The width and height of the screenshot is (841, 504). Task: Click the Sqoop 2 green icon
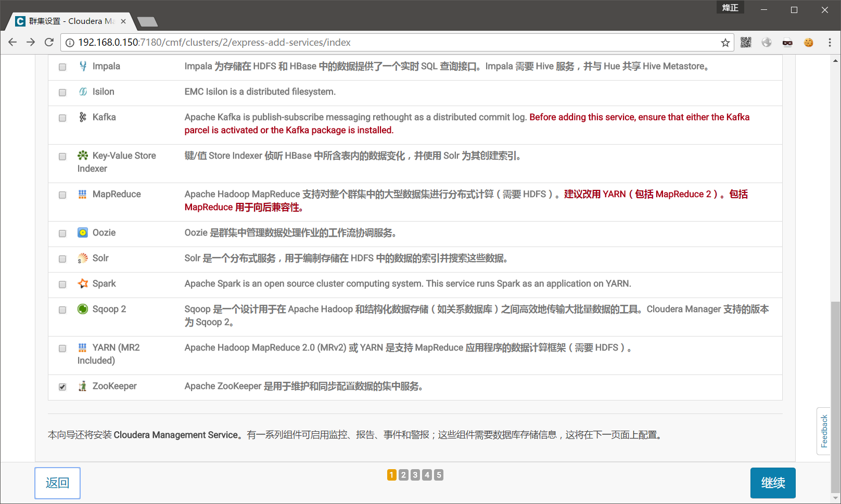83,309
